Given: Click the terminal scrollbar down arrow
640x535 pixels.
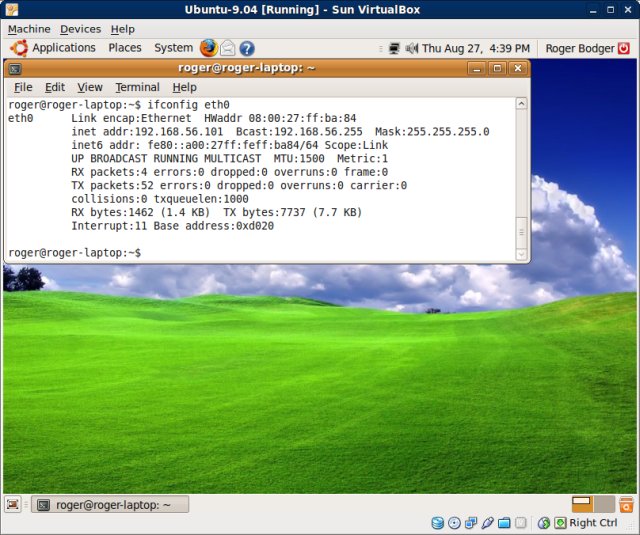Looking at the screenshot, I should [x=521, y=254].
